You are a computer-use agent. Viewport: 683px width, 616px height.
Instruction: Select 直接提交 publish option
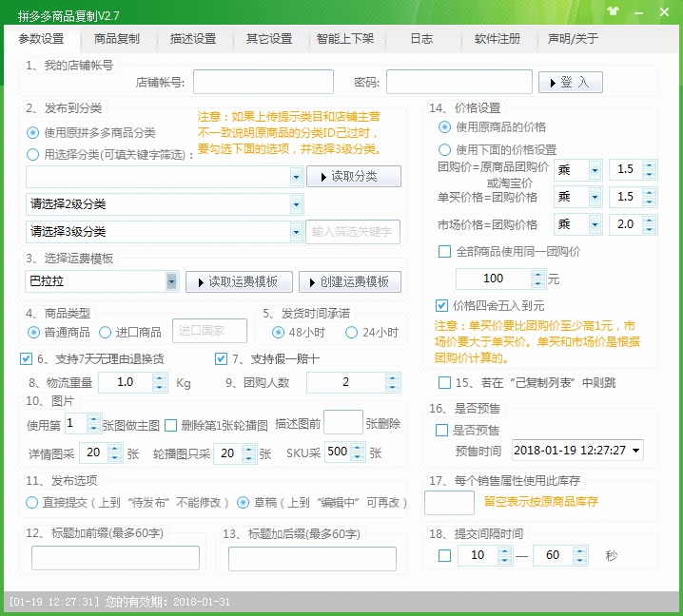click(x=32, y=502)
